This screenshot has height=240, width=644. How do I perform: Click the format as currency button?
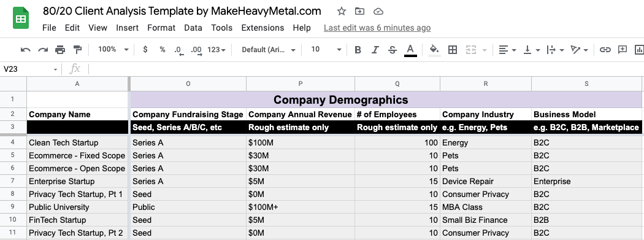coord(145,50)
